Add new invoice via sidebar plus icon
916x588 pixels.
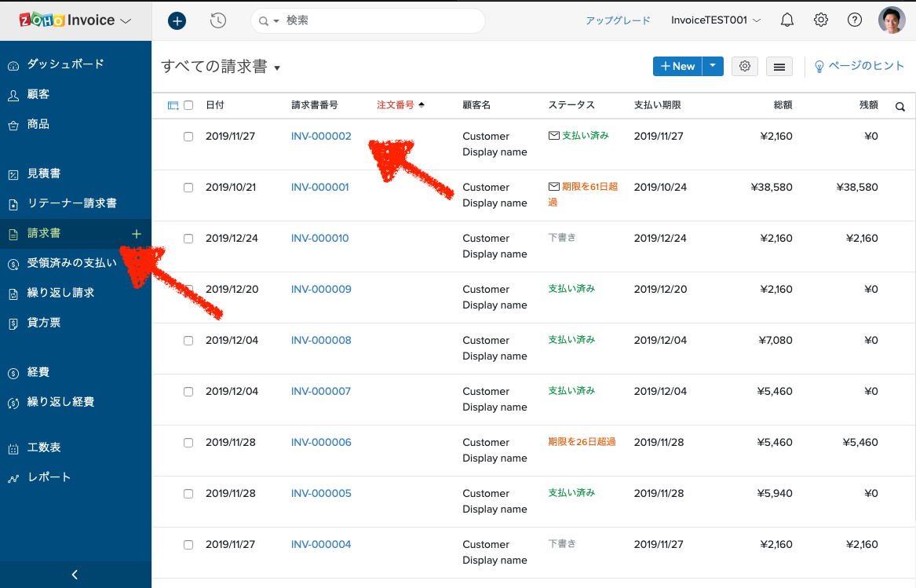click(x=137, y=234)
